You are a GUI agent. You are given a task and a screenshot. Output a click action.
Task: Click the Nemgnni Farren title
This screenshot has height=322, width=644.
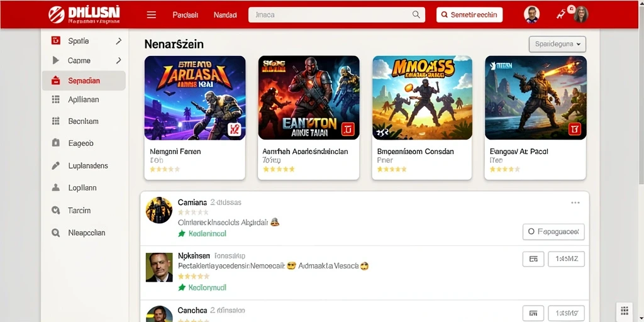(x=175, y=152)
